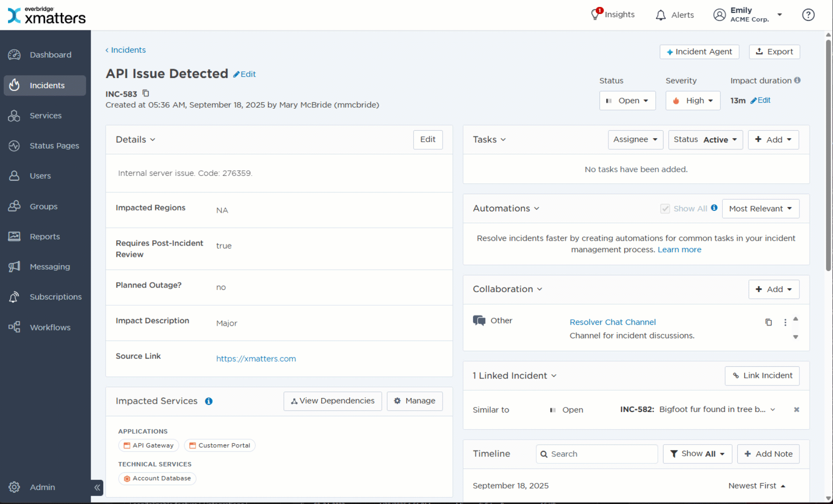Click the Emily user profile avatar

720,15
